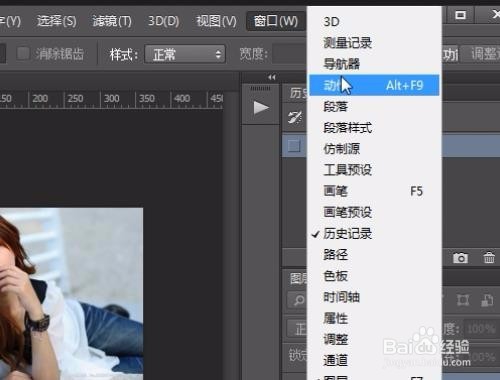Select 属性 in the Window menu

point(374,318)
